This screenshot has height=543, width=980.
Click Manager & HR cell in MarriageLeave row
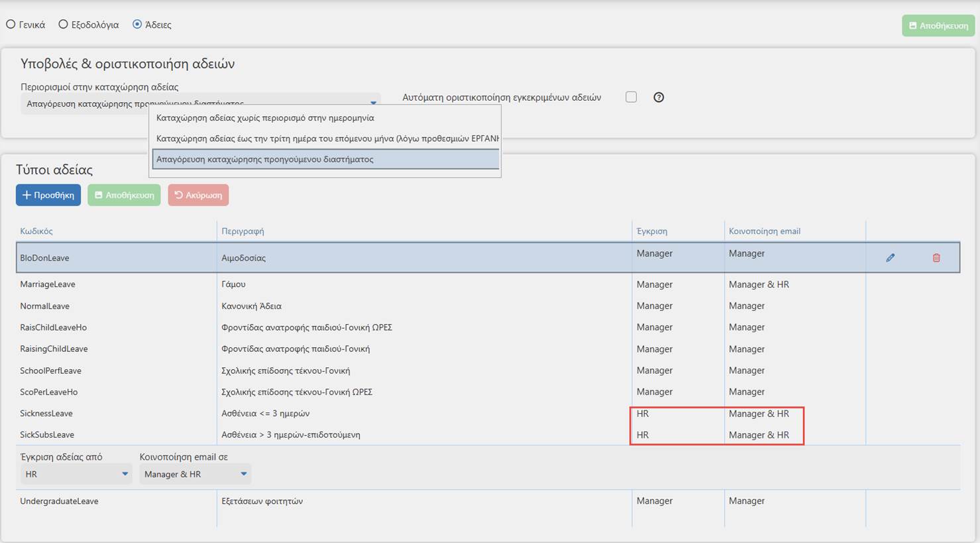[759, 284]
